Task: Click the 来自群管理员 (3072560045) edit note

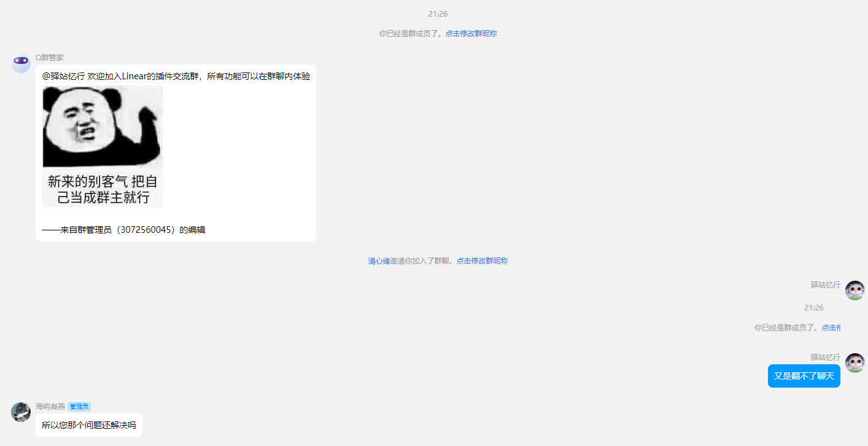Action: click(x=123, y=230)
